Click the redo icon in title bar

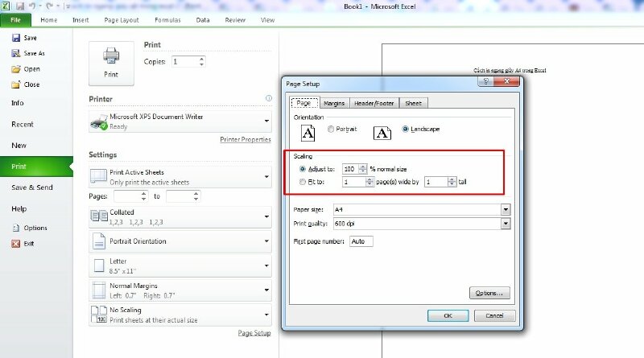coord(49,6)
